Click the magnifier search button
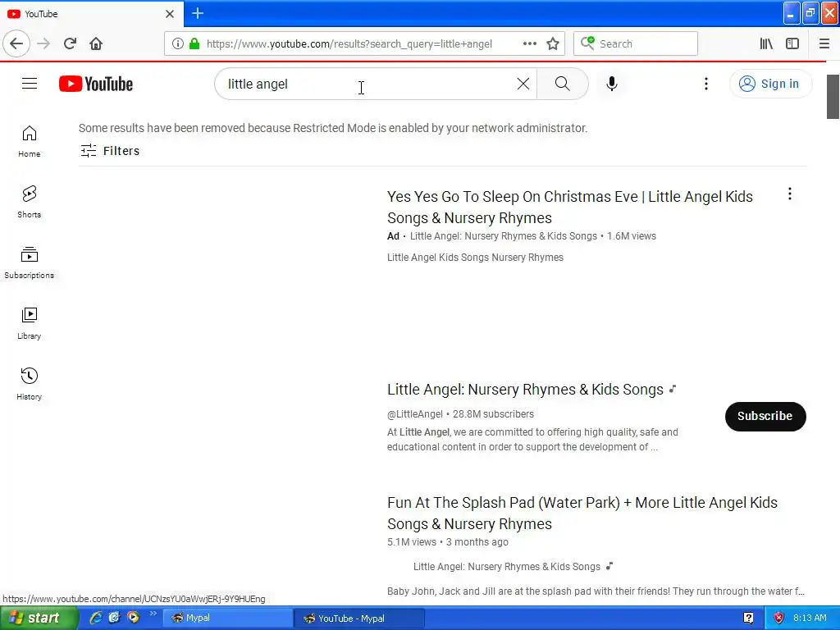 [563, 84]
